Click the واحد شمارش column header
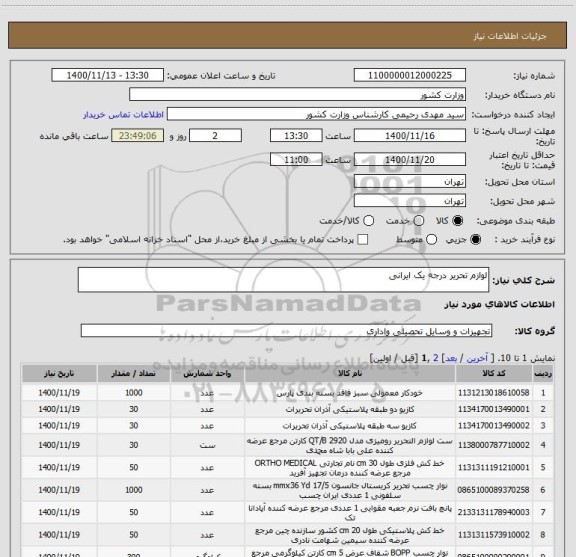This screenshot has height=557, width=576. 207,374
